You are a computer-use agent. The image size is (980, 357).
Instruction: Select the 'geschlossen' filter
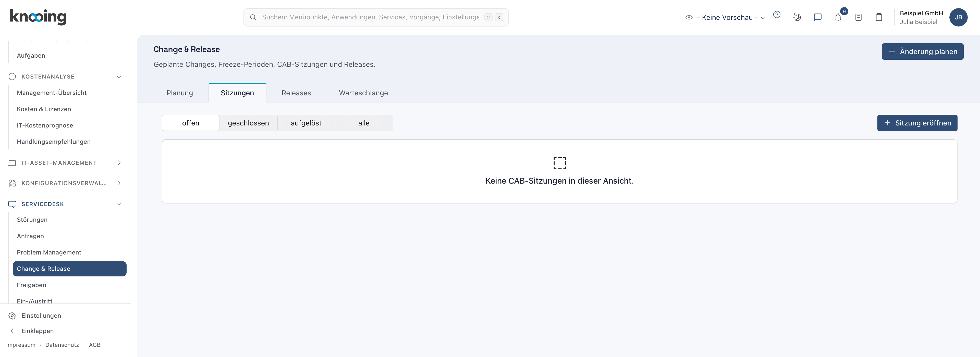coord(248,123)
